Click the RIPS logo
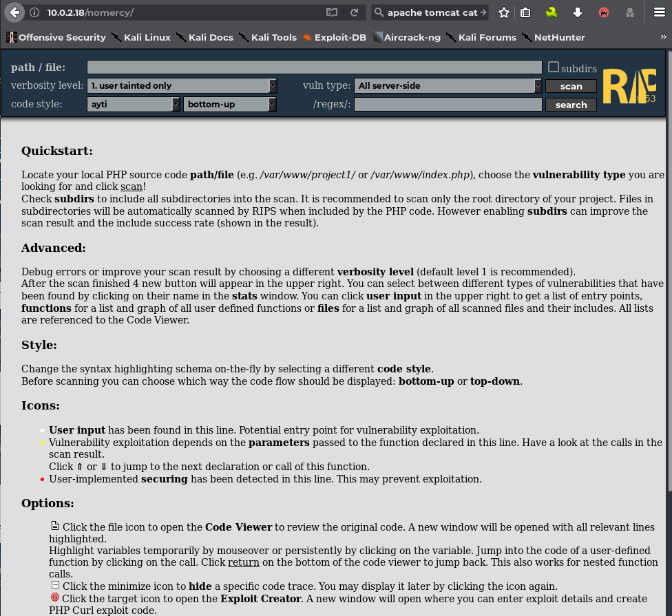 click(x=629, y=87)
